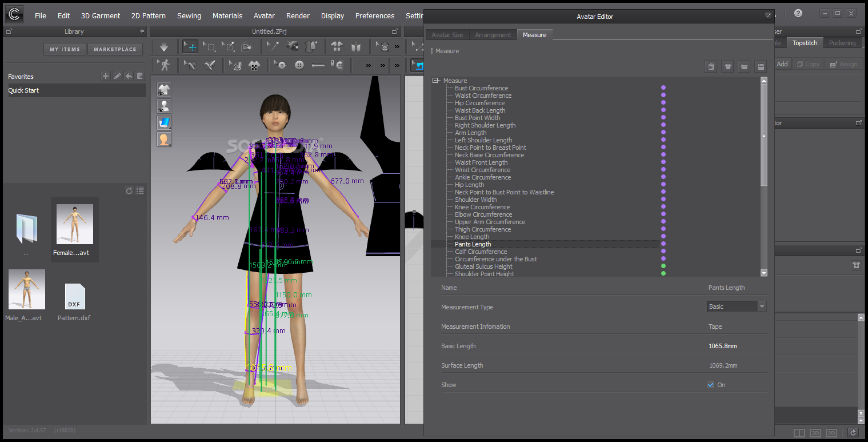The width and height of the screenshot is (868, 442).
Task: Save measurements with the floppy disk icon
Action: point(761,67)
